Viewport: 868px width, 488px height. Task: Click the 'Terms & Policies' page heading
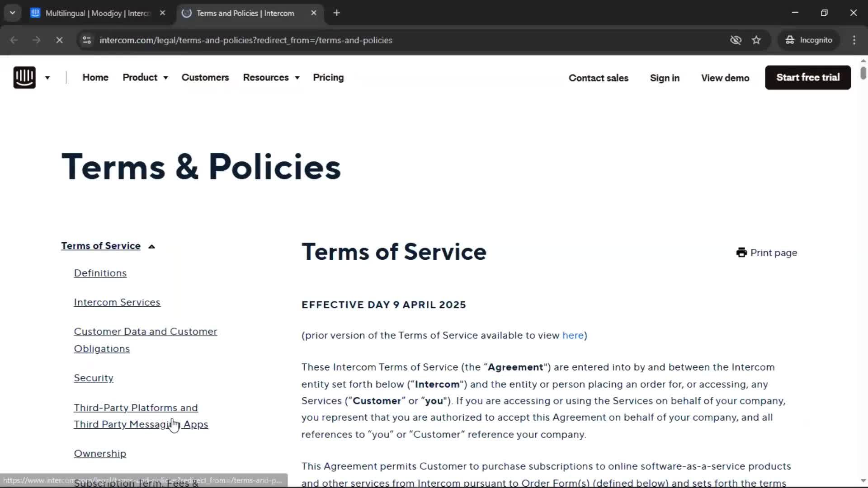click(201, 167)
